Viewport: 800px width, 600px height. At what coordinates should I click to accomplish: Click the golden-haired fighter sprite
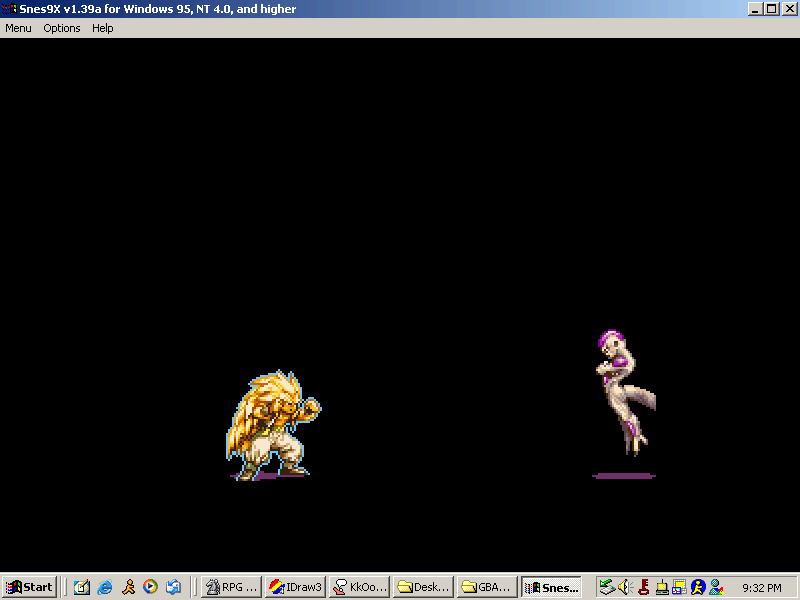tap(273, 425)
